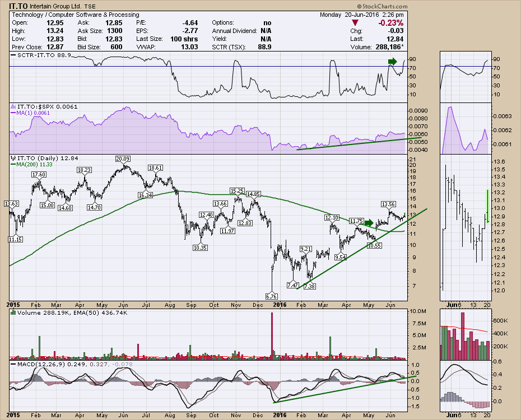521x420 pixels.
Task: Click the 20.09 peak price label
Action: pos(123,159)
